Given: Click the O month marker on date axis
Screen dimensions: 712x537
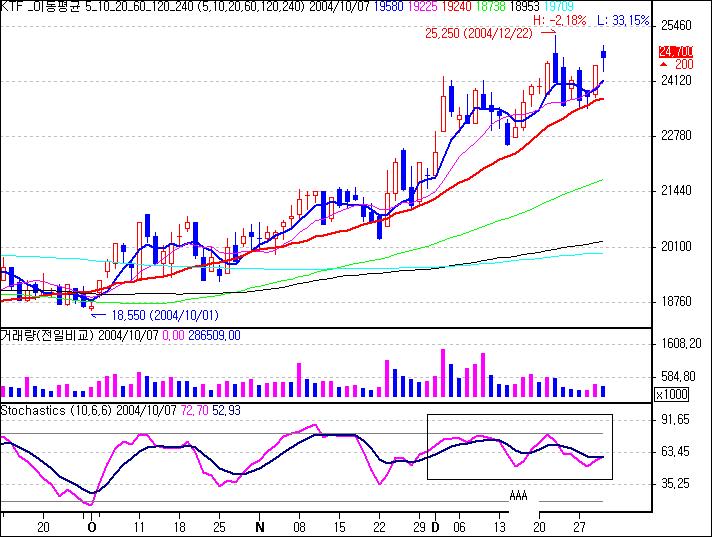Looking at the screenshot, I should click(x=92, y=525).
